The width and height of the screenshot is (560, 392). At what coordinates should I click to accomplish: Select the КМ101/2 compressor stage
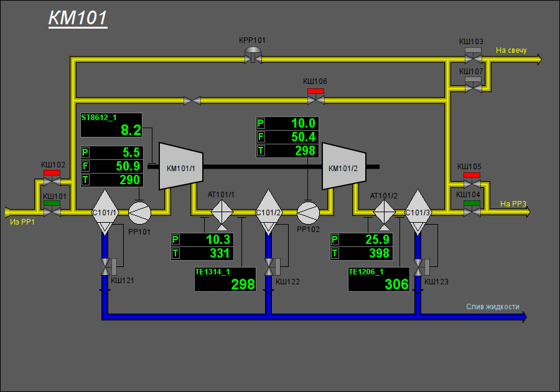pyautogui.click(x=344, y=166)
